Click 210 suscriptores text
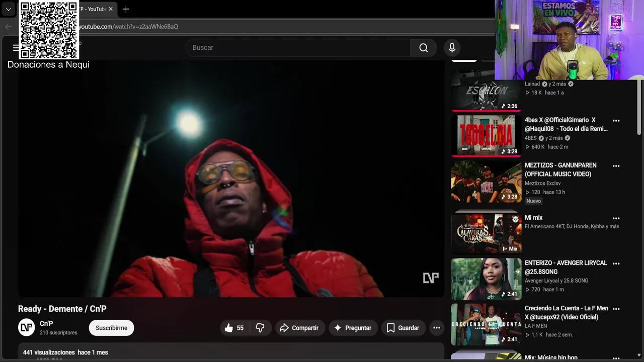 click(58, 333)
